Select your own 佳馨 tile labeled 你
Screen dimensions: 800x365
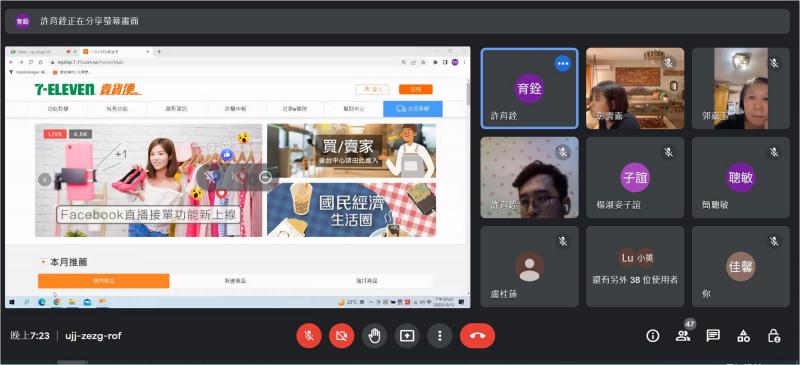[740, 266]
